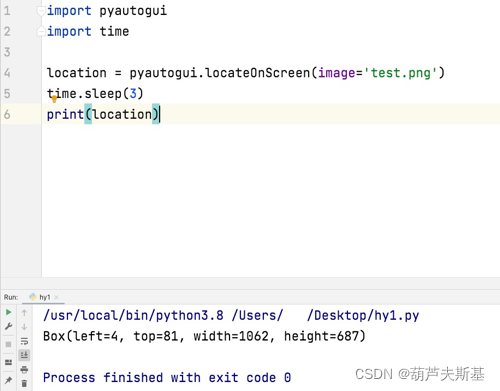Toggle scroll to end of console output

[x=24, y=355]
